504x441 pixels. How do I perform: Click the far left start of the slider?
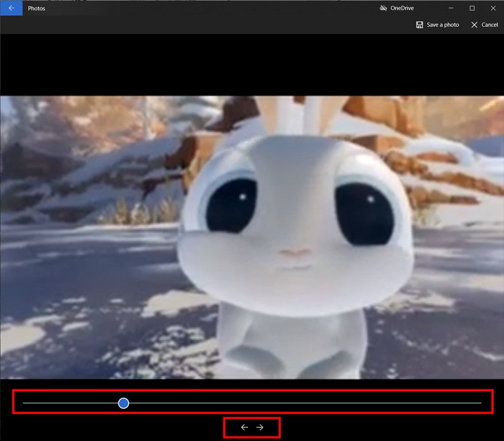tap(24, 403)
